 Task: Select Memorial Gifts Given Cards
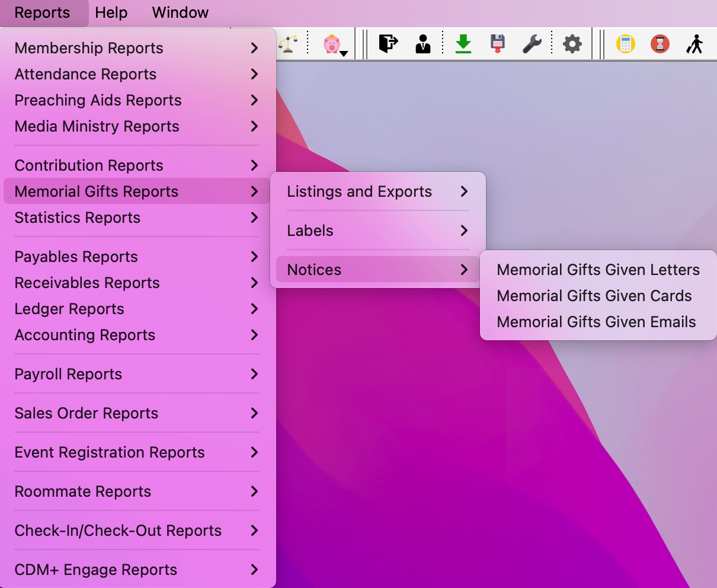[594, 296]
